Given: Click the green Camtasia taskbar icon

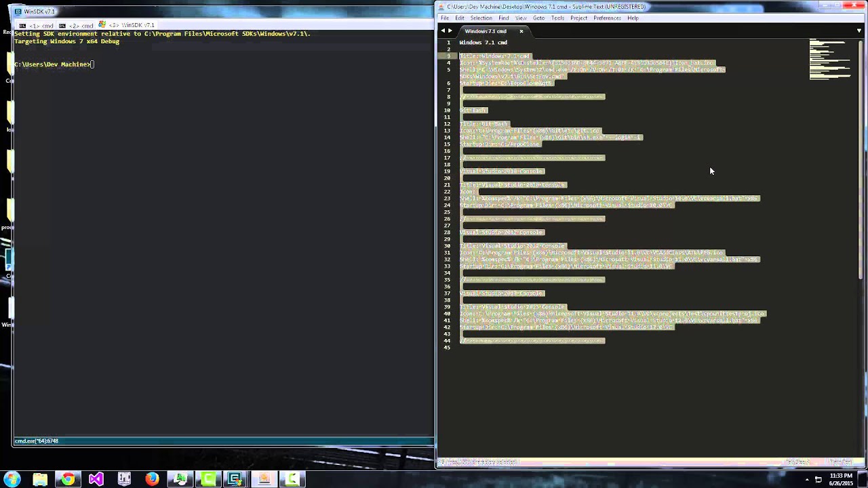Looking at the screenshot, I should (x=208, y=479).
